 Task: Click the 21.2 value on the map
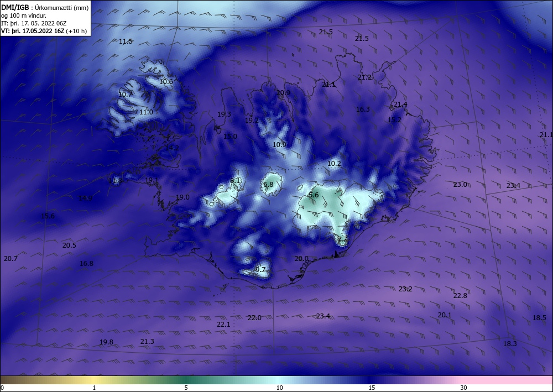[364, 77]
